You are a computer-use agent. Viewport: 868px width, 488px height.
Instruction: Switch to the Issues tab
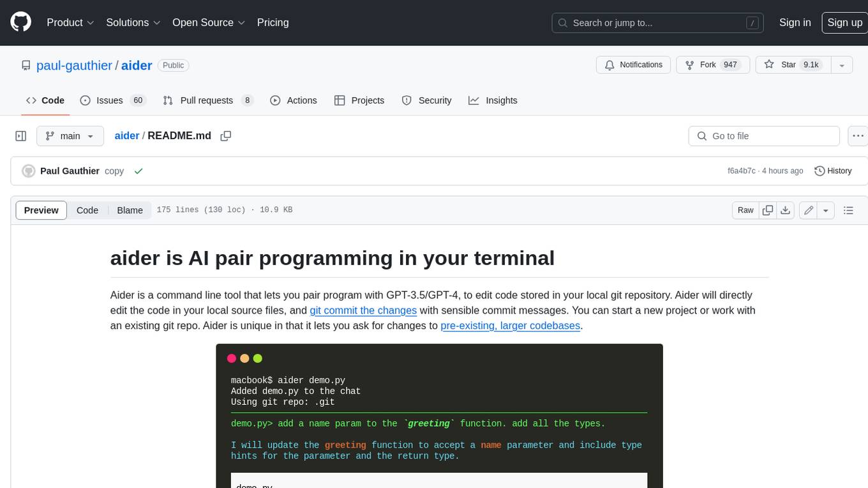tap(113, 100)
